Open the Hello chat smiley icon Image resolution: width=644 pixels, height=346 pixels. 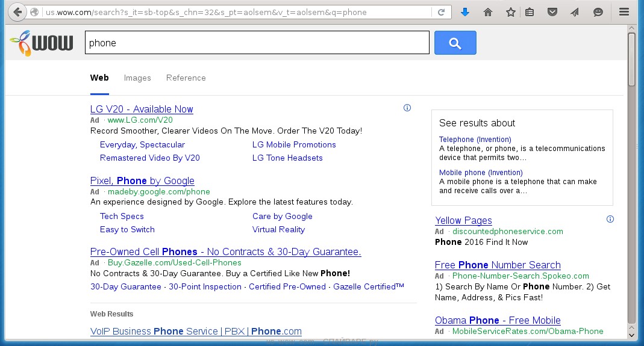point(598,12)
